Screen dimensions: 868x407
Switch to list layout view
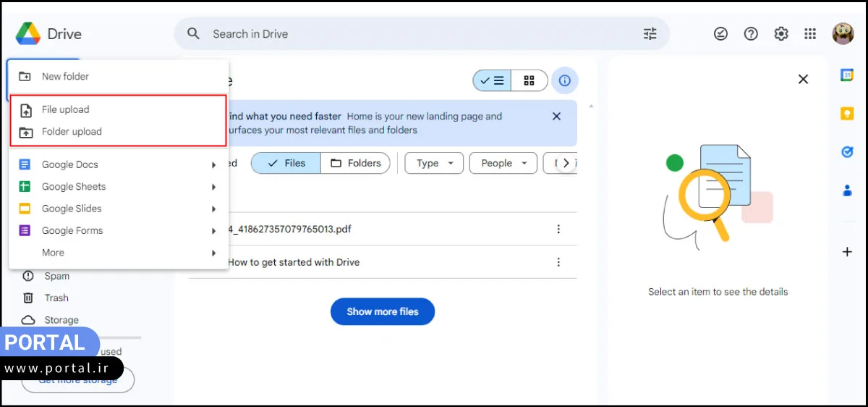click(x=493, y=80)
